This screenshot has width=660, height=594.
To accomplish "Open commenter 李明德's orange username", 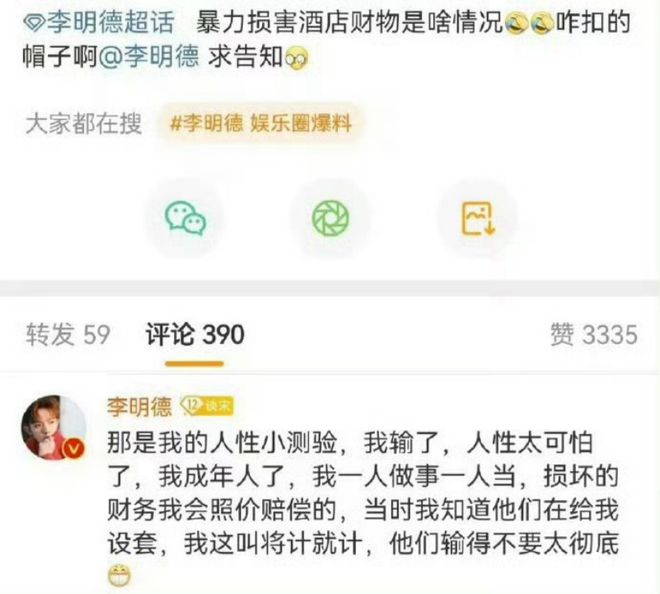I will tap(139, 407).
